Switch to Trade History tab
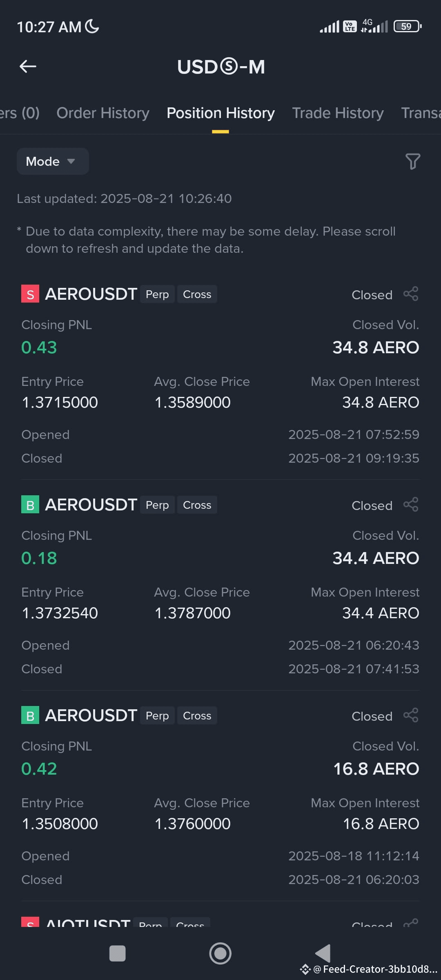Viewport: 441px width, 980px height. pyautogui.click(x=338, y=113)
